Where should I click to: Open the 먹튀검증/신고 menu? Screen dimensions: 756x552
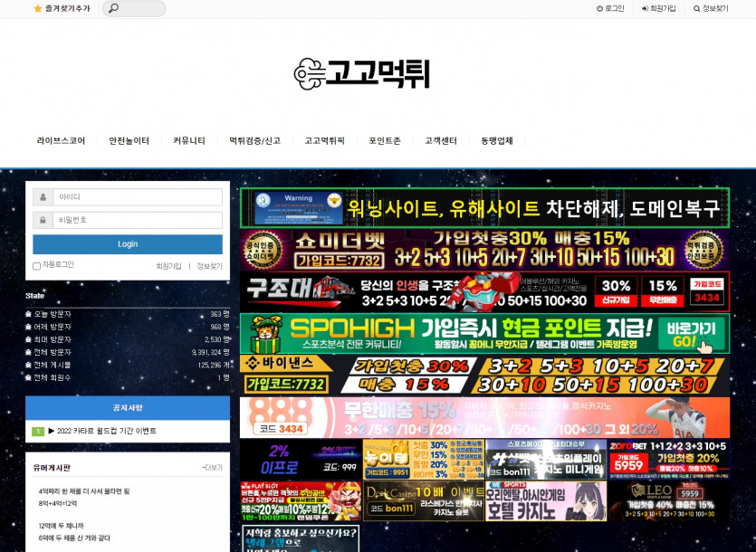click(x=254, y=141)
